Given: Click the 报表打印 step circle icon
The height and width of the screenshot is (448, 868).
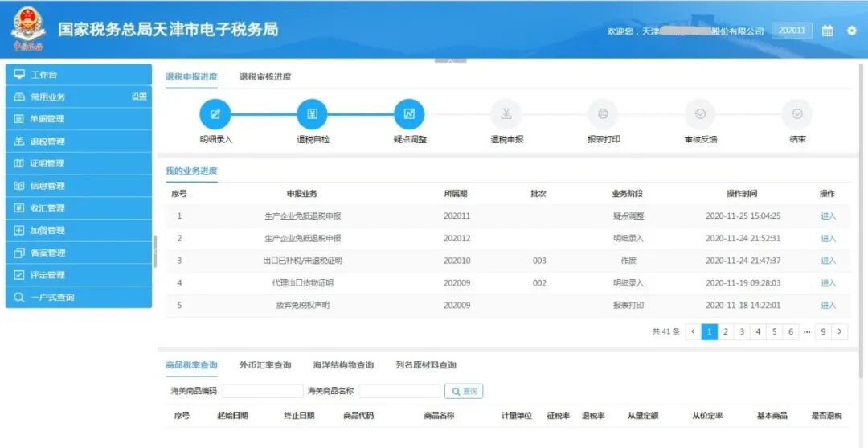Looking at the screenshot, I should pos(603,115).
